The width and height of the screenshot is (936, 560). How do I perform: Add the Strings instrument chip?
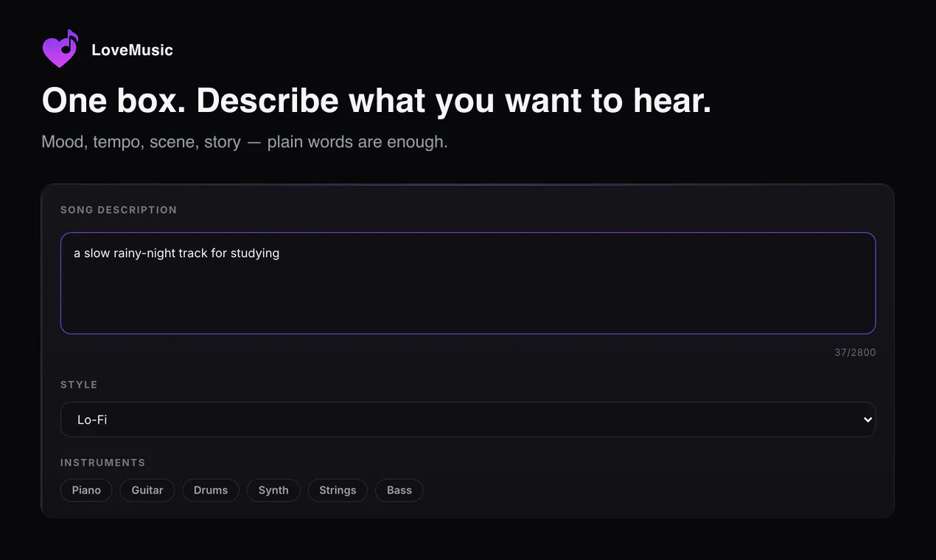[338, 490]
